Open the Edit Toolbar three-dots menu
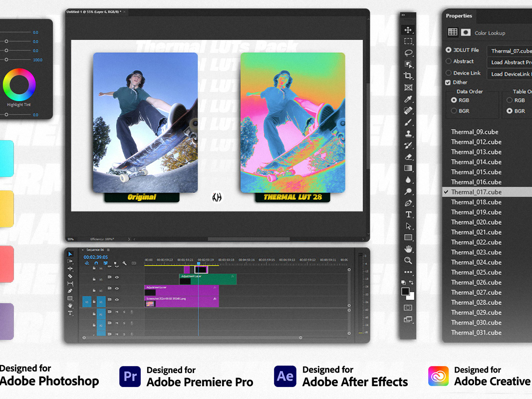This screenshot has height=399, width=532. pyautogui.click(x=408, y=272)
